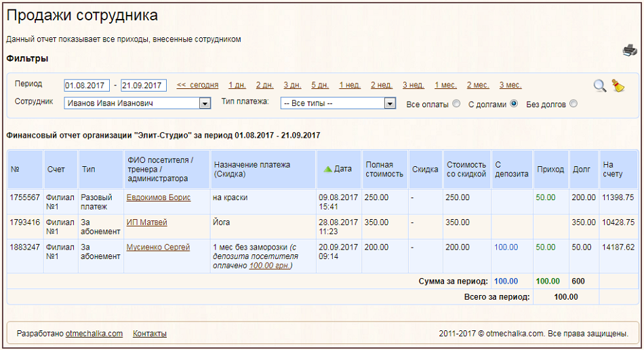Click the period end date field
Screen dimensions: 644x350
144,85
